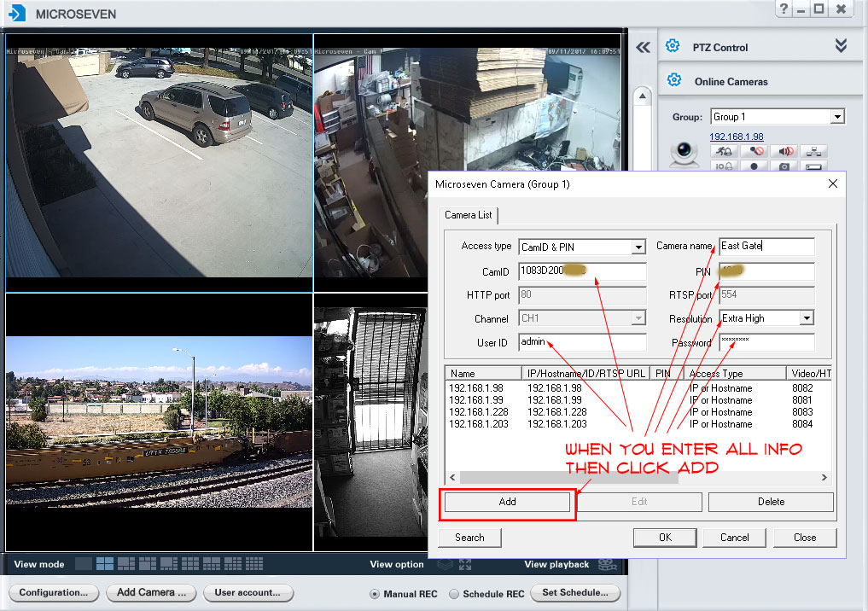
Task: Click the CamID input field
Action: tap(582, 271)
